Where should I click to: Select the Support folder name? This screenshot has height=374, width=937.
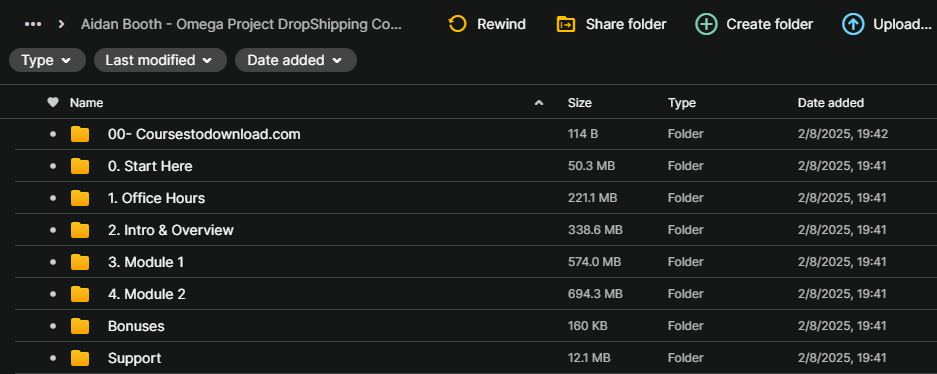(134, 358)
